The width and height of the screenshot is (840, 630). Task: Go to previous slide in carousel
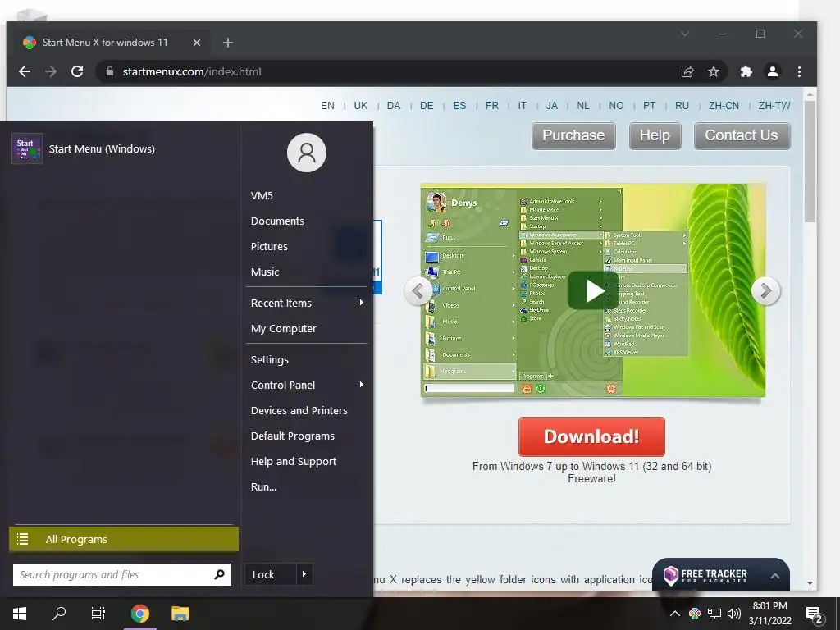pos(418,291)
